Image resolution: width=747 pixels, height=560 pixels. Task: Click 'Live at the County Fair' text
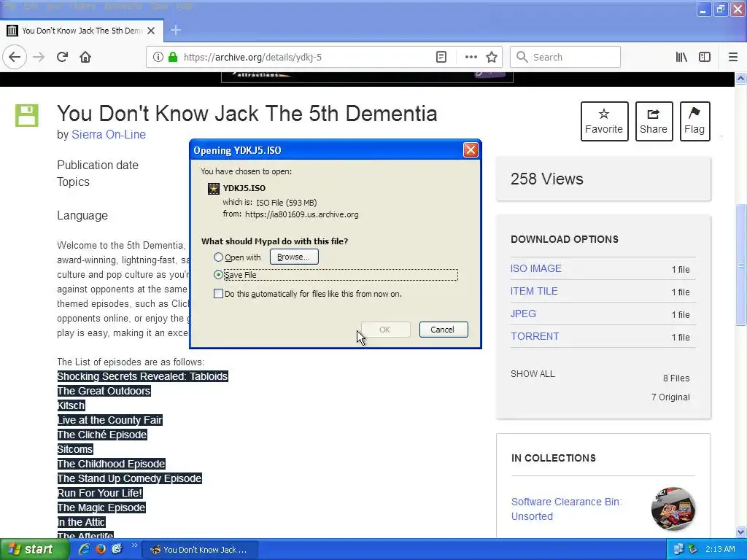110,420
